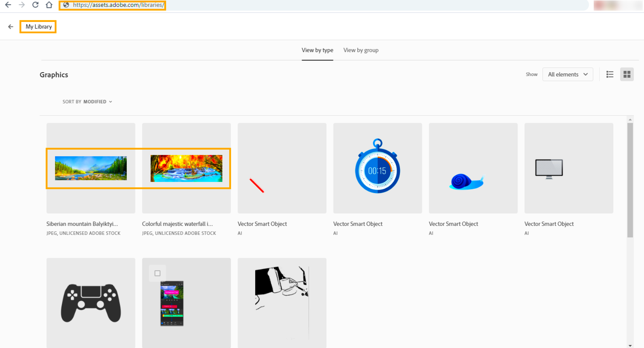Viewport: 644px width, 348px height.
Task: Click the grid view icon
Action: (x=626, y=74)
